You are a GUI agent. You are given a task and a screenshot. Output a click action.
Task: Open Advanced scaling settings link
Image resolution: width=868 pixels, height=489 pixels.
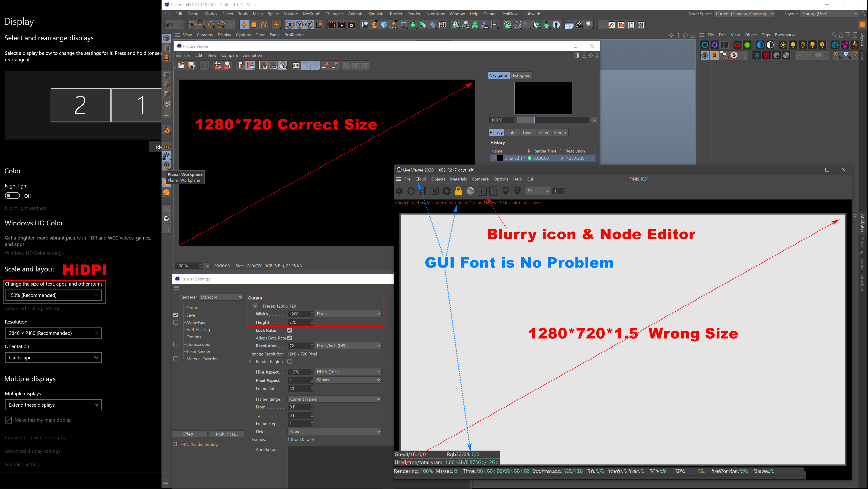click(x=32, y=308)
